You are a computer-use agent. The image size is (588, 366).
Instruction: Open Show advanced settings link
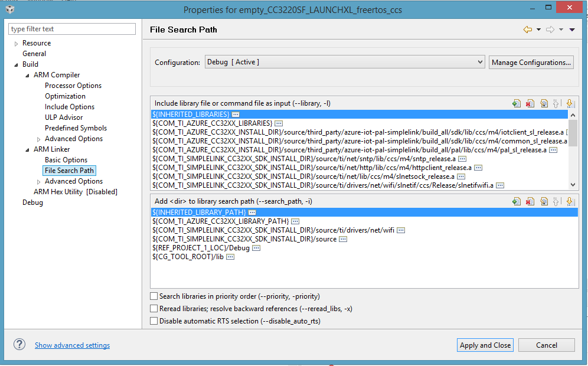pos(73,345)
